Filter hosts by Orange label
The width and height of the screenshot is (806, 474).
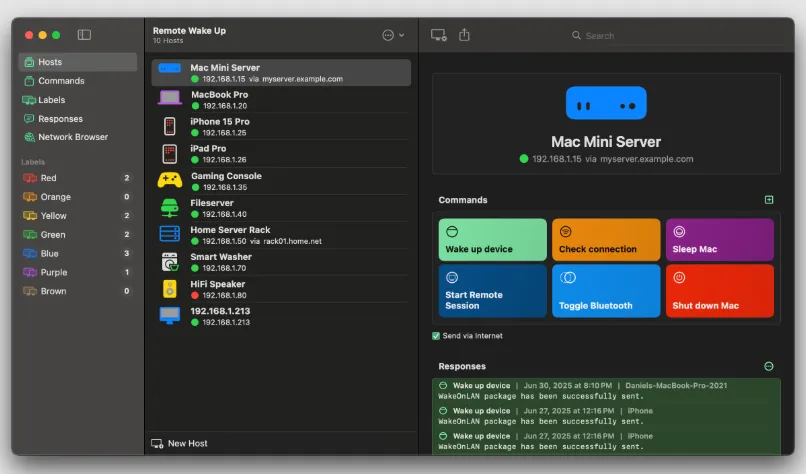click(77, 197)
